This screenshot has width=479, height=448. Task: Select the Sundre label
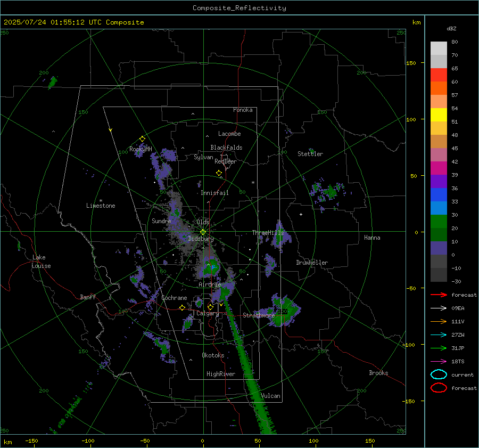(x=161, y=221)
